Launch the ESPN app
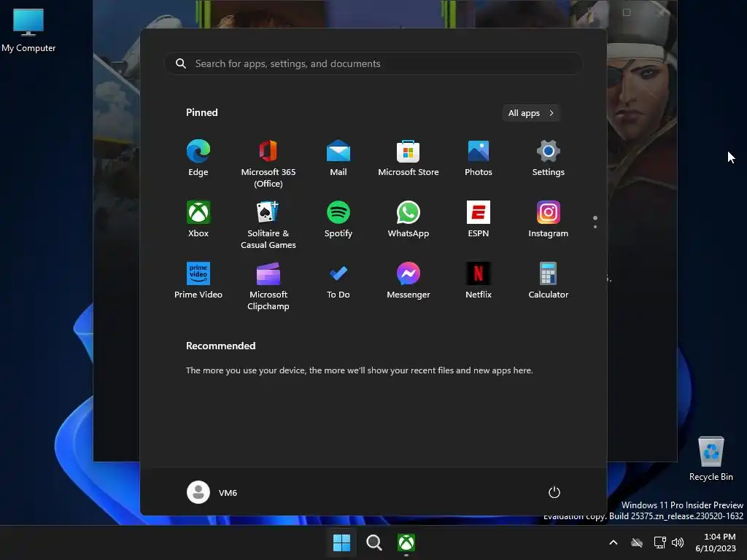 pyautogui.click(x=479, y=219)
